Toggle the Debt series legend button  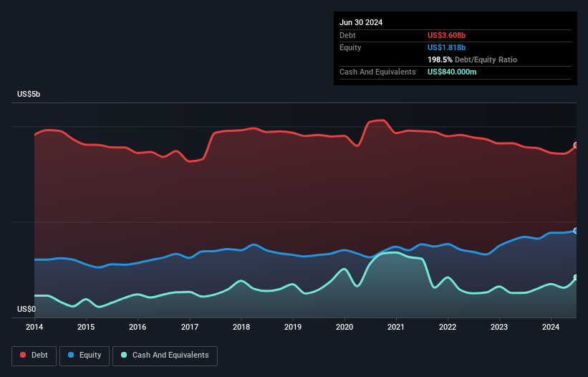pyautogui.click(x=34, y=355)
